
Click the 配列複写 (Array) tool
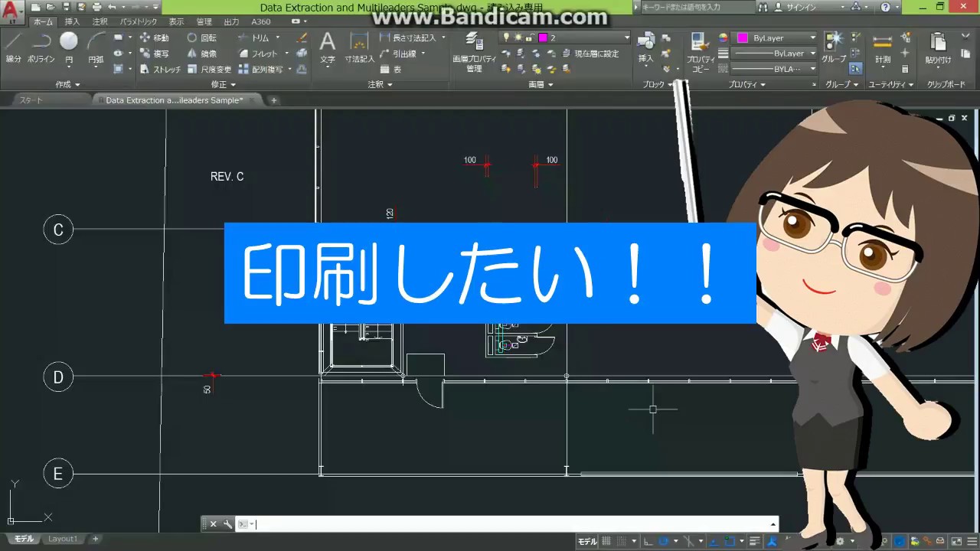tap(260, 70)
